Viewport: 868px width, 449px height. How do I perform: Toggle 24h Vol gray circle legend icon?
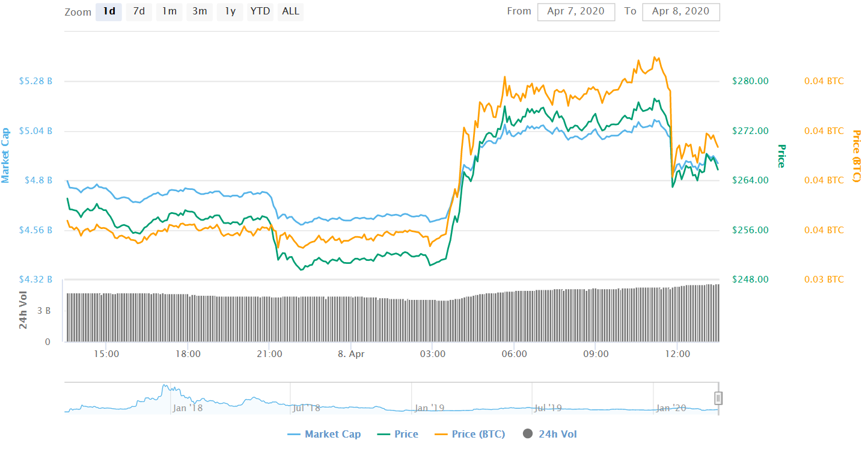(x=528, y=434)
